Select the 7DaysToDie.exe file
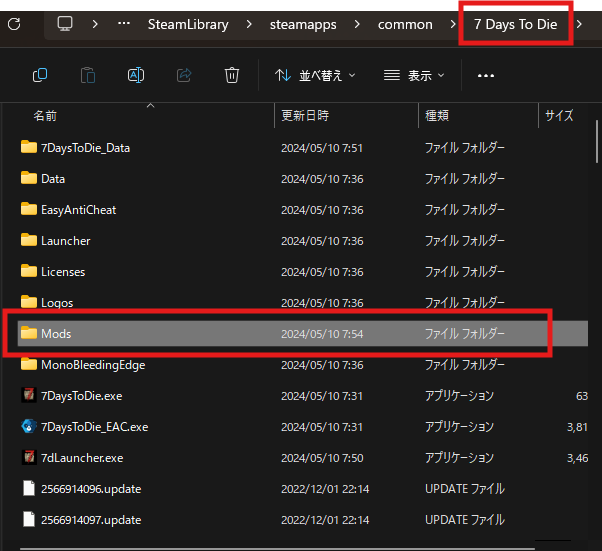The width and height of the screenshot is (602, 551). (x=303, y=396)
